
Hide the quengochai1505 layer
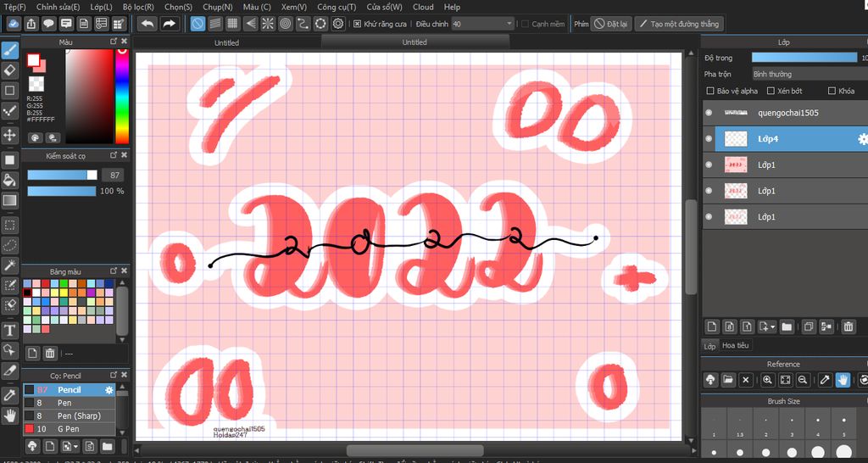pyautogui.click(x=709, y=113)
